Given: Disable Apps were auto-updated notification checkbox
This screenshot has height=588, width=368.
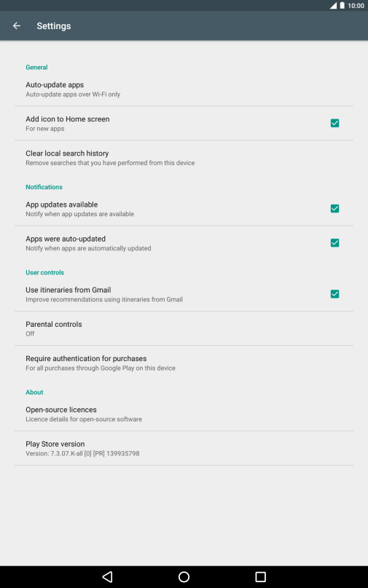Looking at the screenshot, I should point(334,243).
